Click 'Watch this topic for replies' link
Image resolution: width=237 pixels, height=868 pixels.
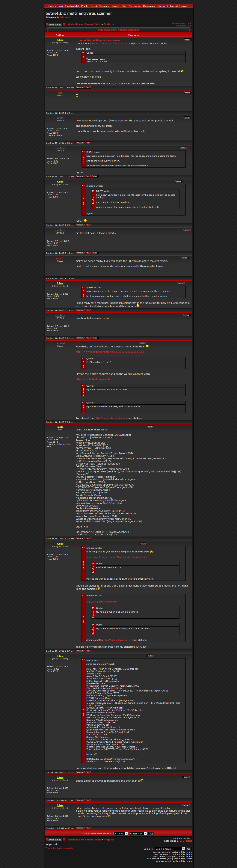59,848
